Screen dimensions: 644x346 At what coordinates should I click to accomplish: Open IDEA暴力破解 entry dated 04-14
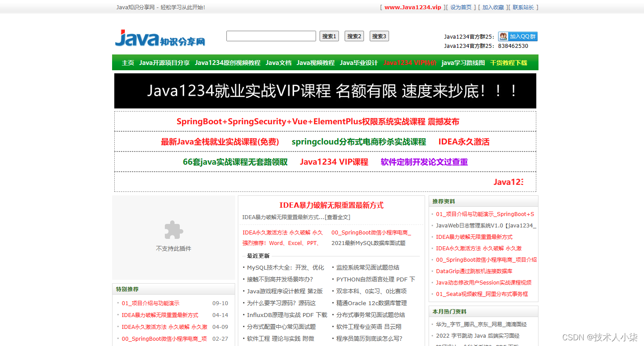pos(160,315)
